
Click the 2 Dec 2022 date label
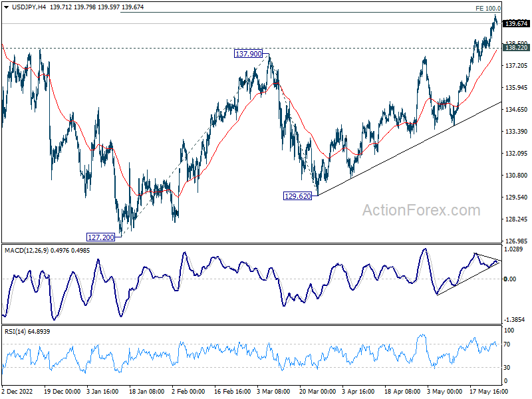point(17,391)
